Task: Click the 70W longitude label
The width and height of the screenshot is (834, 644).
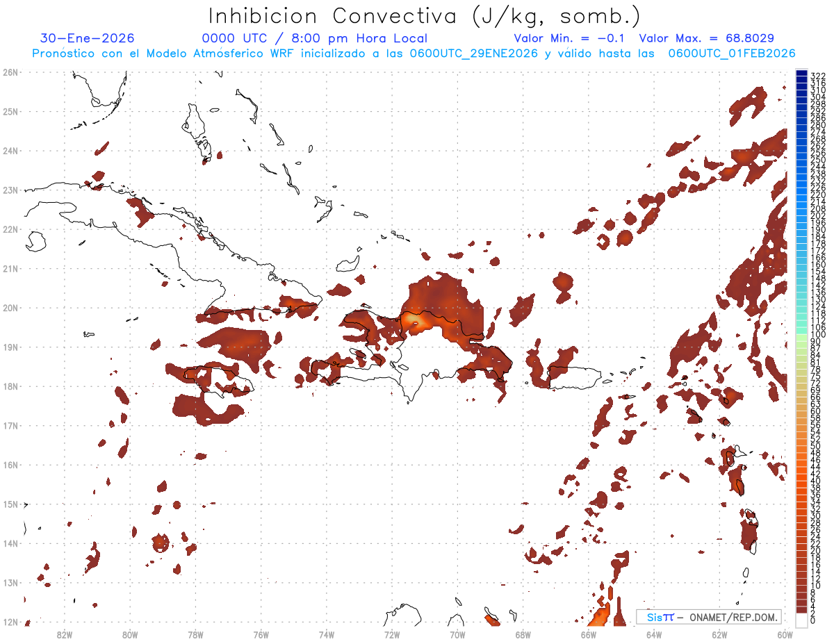Action: tap(457, 634)
